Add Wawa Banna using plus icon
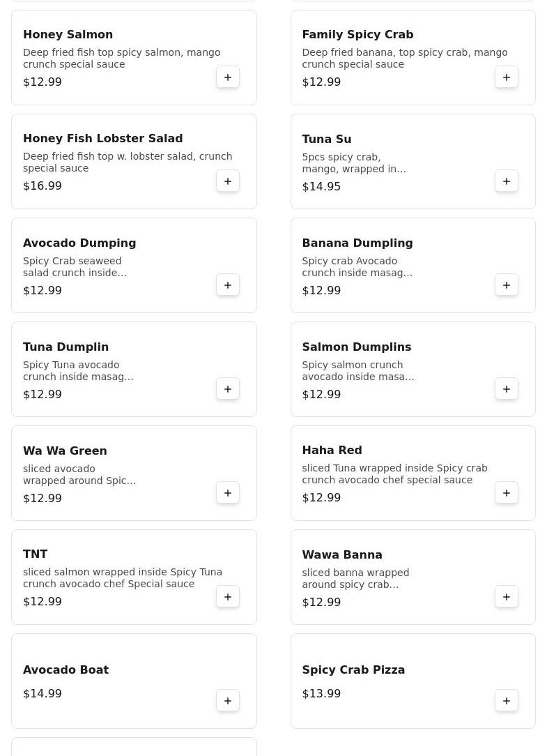The width and height of the screenshot is (547, 756). (x=507, y=597)
